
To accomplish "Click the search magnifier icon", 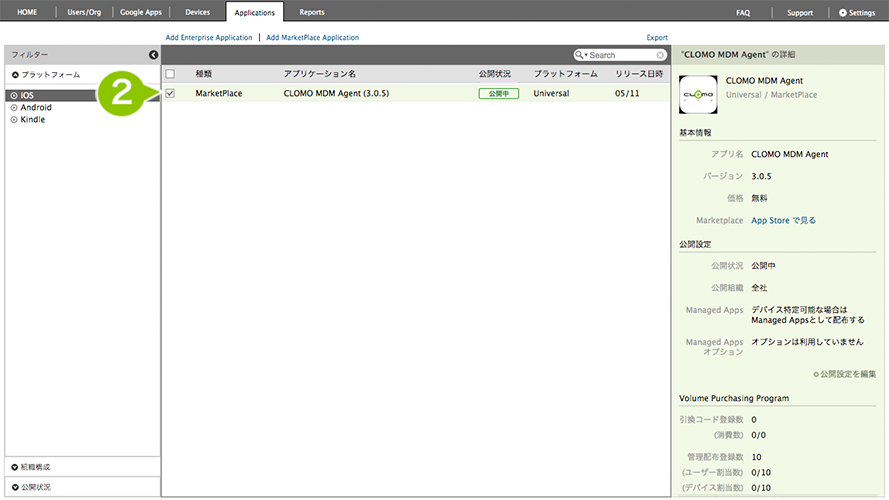I will (579, 55).
